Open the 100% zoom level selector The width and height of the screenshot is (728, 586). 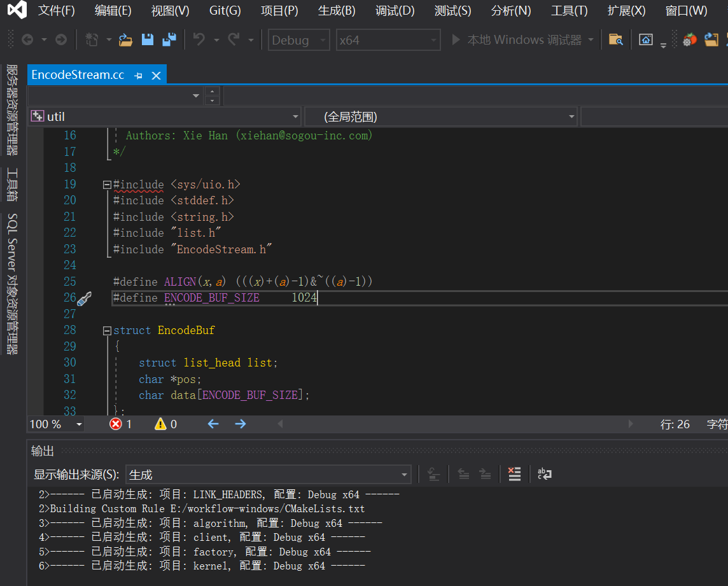55,424
